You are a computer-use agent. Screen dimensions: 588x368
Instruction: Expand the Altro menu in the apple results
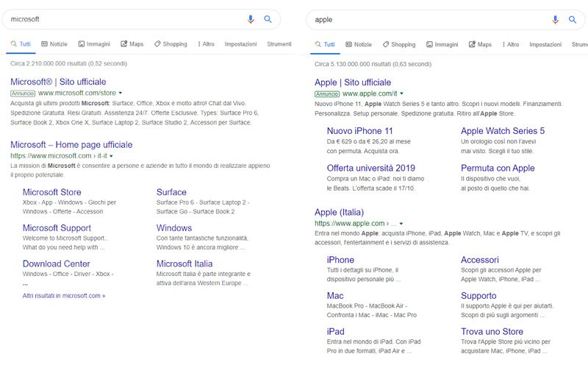pyautogui.click(x=511, y=44)
